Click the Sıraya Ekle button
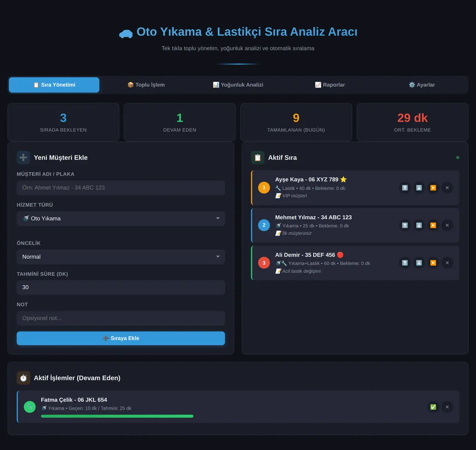This screenshot has width=476, height=450. click(x=121, y=338)
